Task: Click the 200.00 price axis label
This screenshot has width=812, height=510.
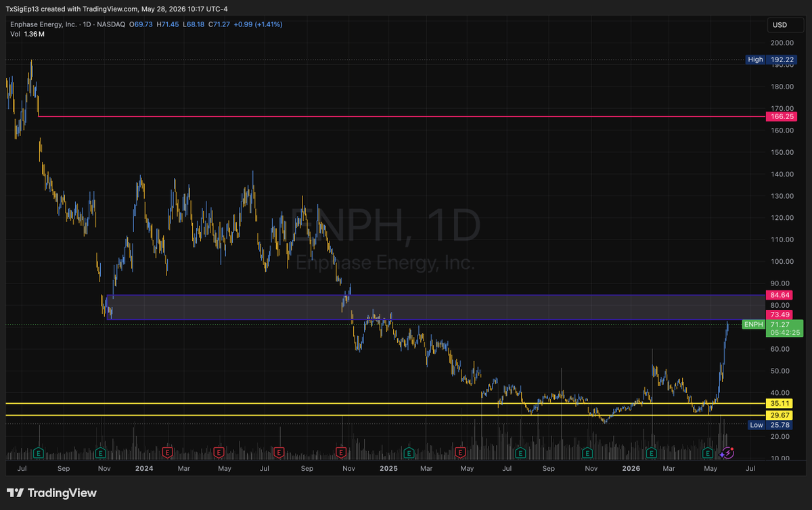Action: tap(781, 43)
